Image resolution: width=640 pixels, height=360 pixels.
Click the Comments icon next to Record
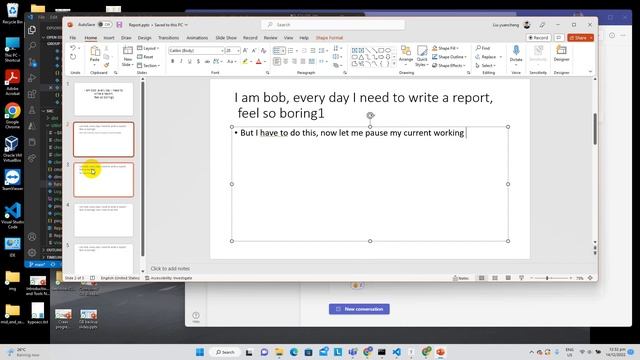click(559, 38)
